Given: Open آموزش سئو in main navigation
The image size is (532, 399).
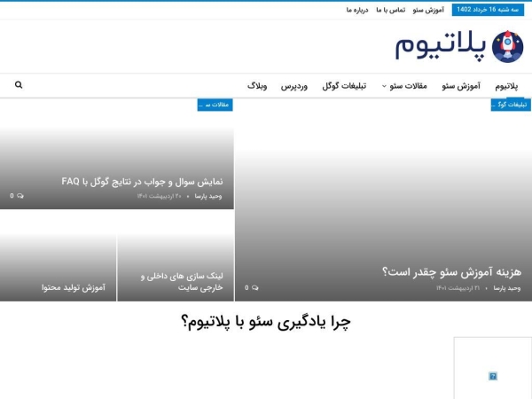Looking at the screenshot, I should coord(461,86).
